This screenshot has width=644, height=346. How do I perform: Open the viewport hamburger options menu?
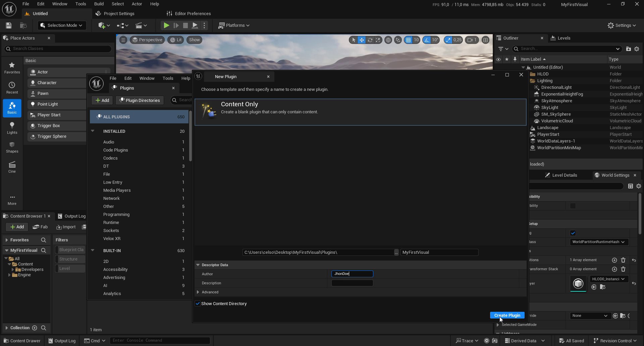[123, 40]
